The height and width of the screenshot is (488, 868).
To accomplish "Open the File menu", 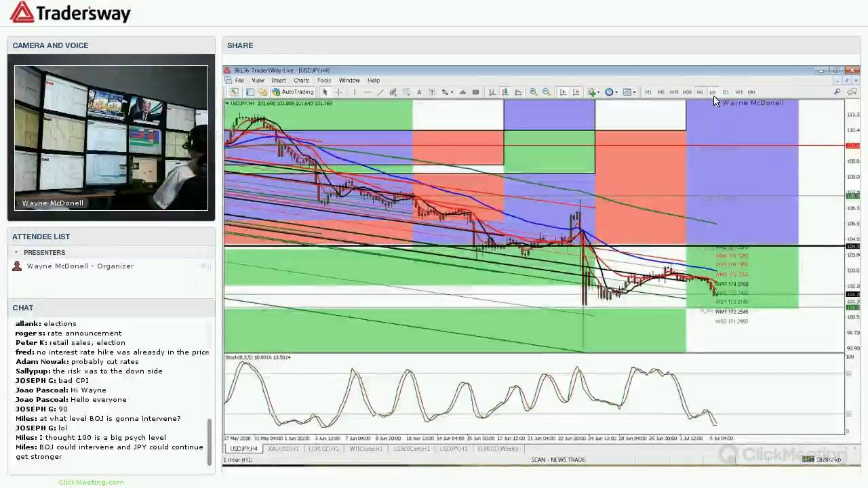I will [x=239, y=81].
